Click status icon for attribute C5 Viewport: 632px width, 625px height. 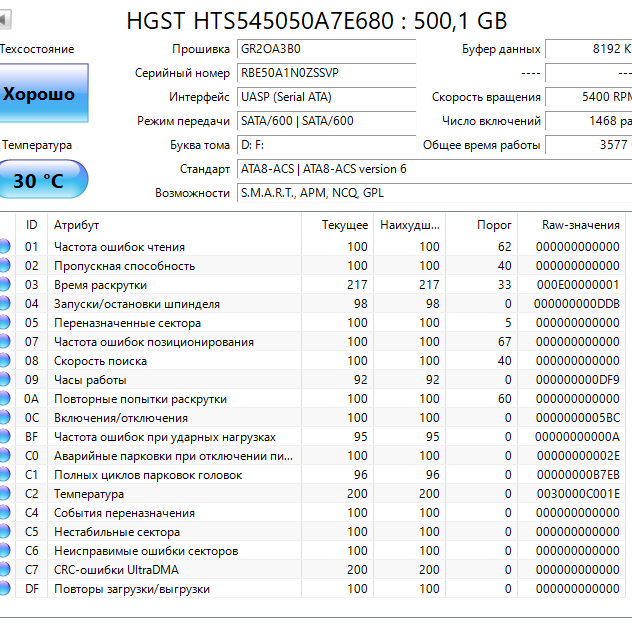5,532
